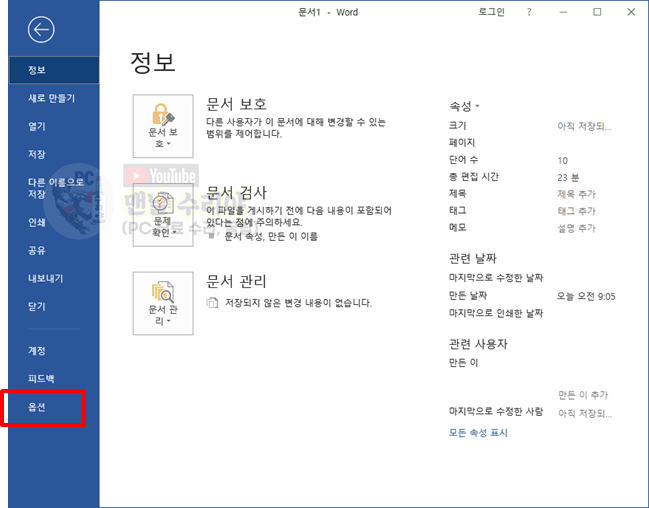This screenshot has width=649, height=508.
Task: Click the 23 분 editing time value
Action: (568, 178)
